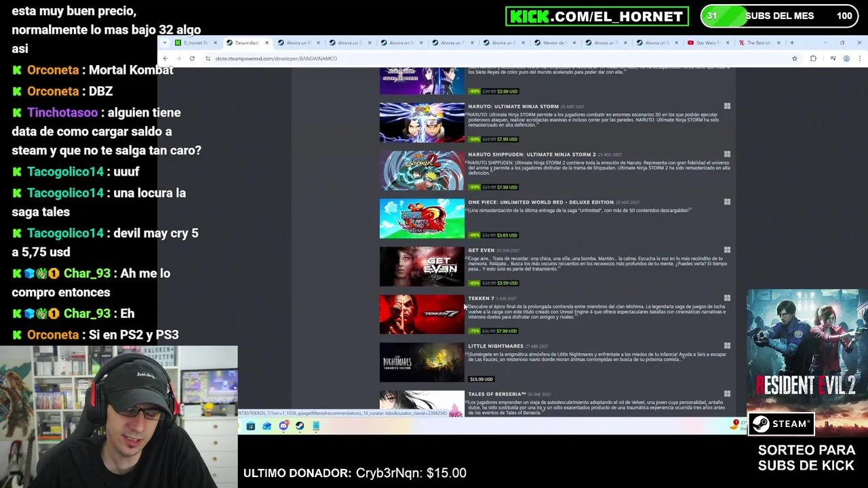Open the browser profile avatar

(846, 58)
